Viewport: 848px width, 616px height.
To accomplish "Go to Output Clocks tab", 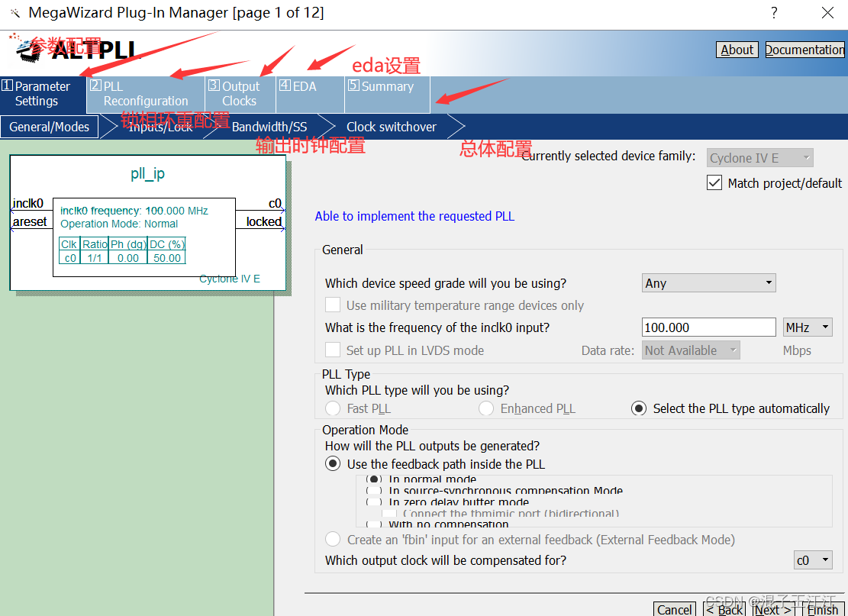I will point(240,94).
